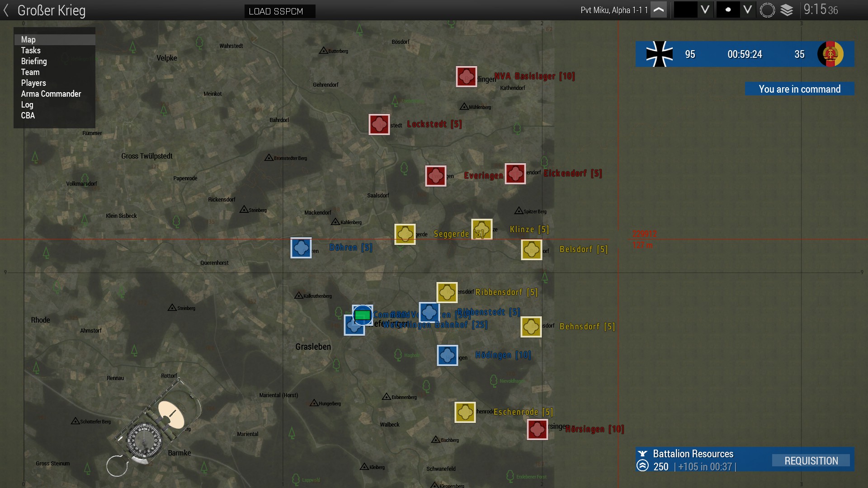The image size is (868, 488).
Task: Click the LOAD SSPCM button
Action: pos(280,11)
